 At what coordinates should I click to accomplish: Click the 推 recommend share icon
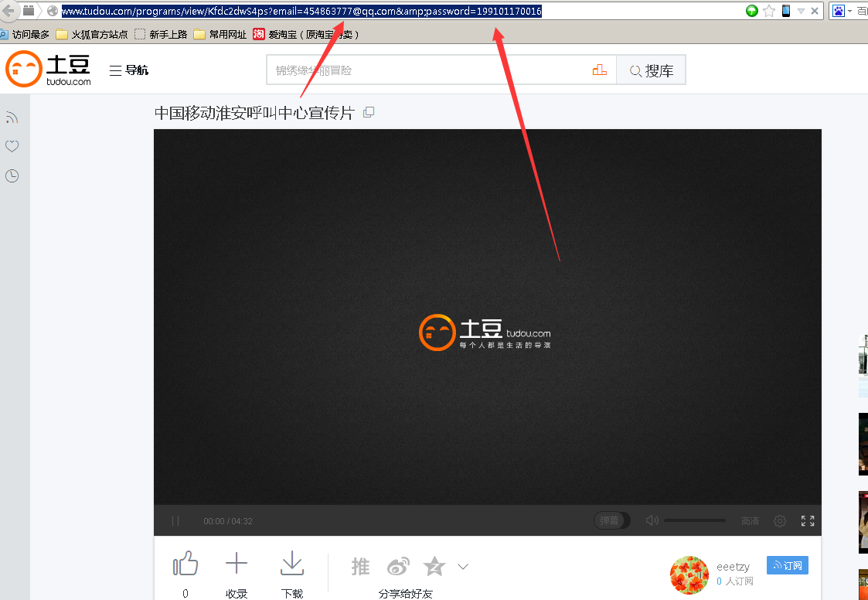(360, 566)
